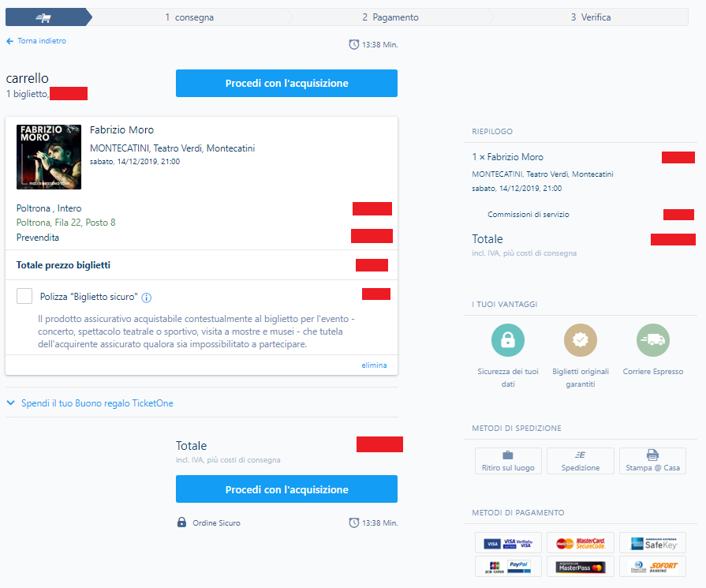This screenshot has height=588, width=706.
Task: Choose the Spedizione shipping method
Action: 581,461
